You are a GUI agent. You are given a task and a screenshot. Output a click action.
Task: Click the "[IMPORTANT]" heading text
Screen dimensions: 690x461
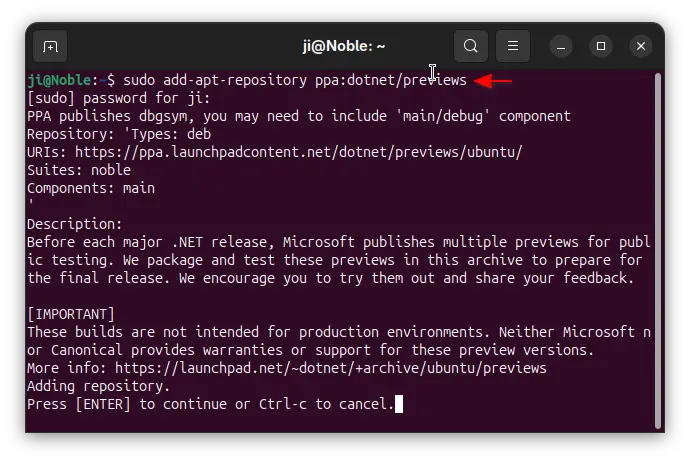(71, 314)
